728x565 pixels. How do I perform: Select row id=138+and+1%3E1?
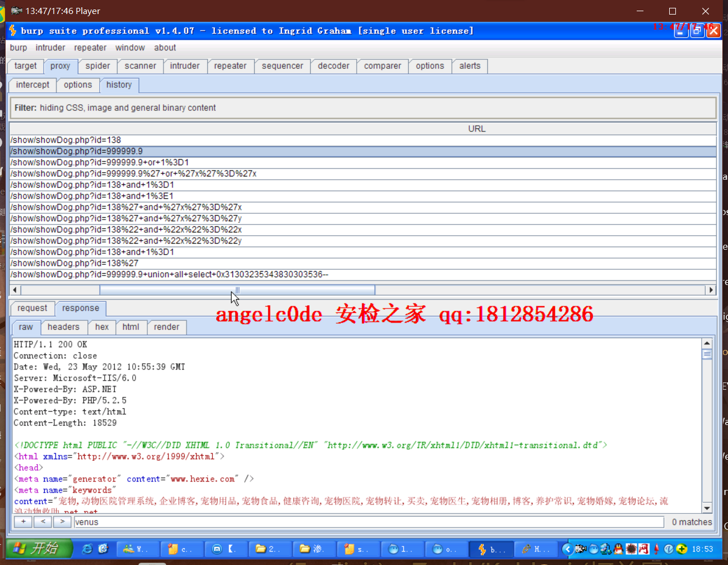363,196
